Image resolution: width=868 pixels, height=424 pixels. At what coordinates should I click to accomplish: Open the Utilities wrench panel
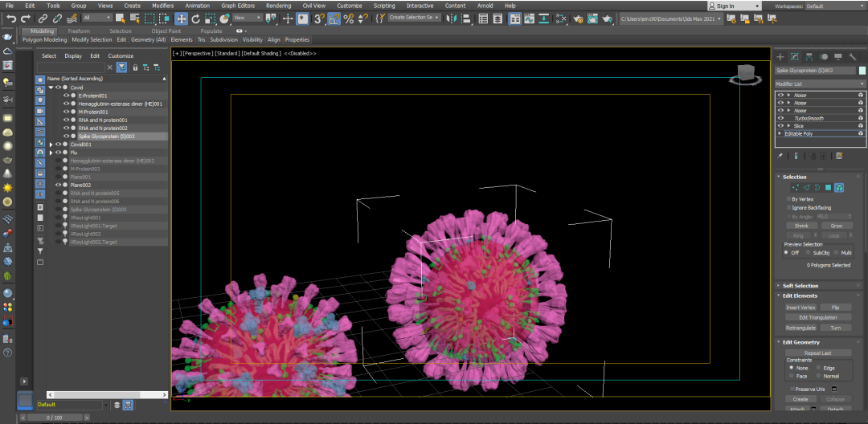tap(853, 57)
